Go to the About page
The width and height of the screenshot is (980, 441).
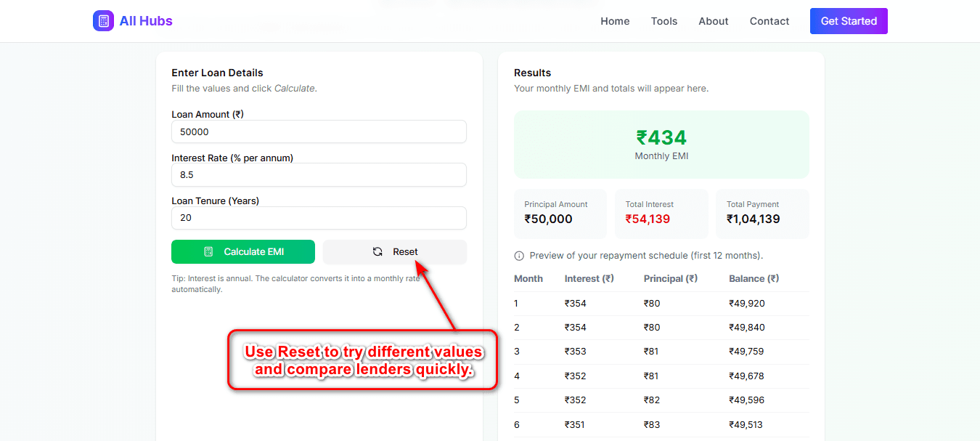(x=713, y=21)
